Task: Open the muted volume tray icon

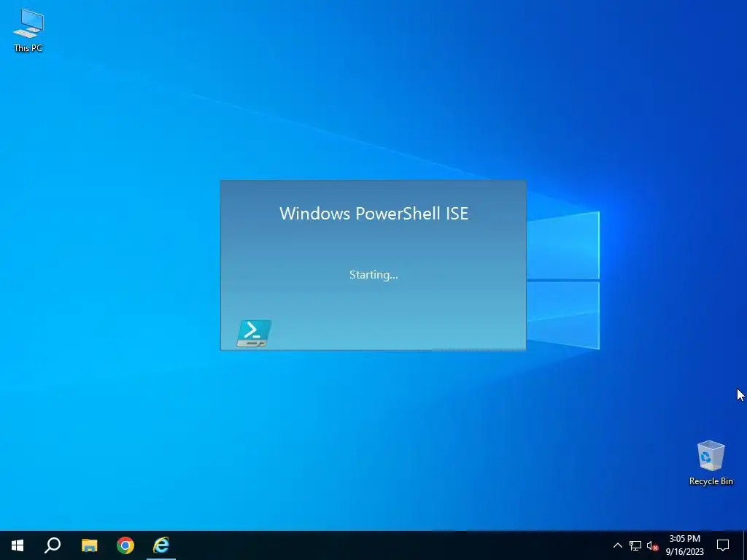Action: pos(652,545)
